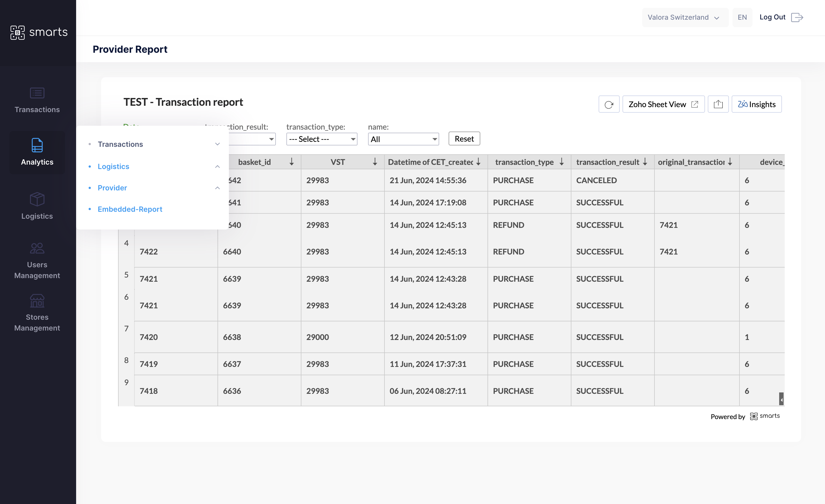Select cell 11 Jun, 2024 17:37:31

[436, 364]
